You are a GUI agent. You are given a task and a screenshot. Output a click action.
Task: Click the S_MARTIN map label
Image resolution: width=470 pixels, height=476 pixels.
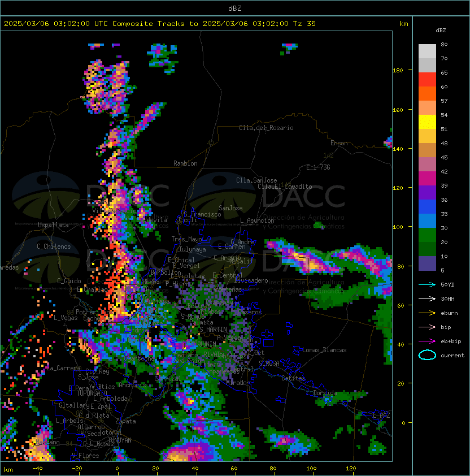tap(213, 330)
